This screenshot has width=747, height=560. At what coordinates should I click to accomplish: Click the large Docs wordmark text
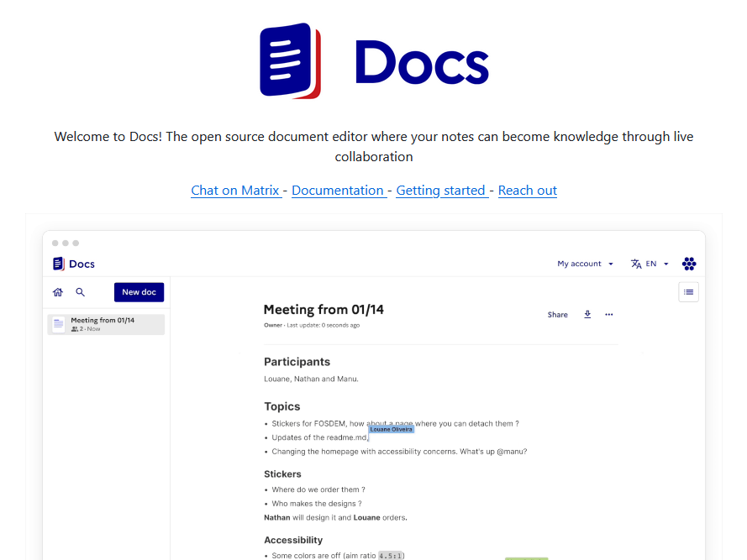[x=422, y=62]
